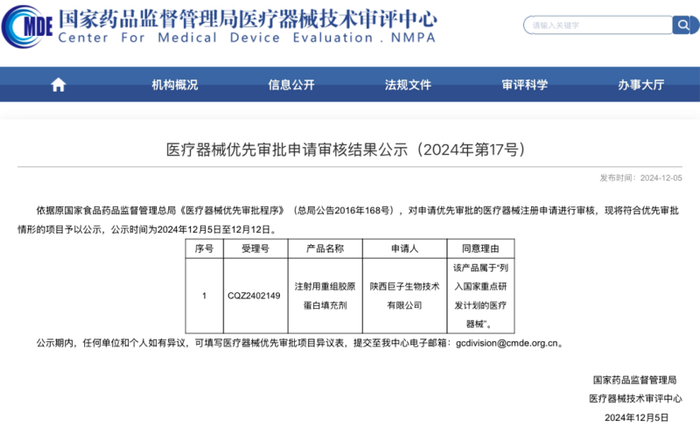Select the acceptance number CQZ2402149
The width and height of the screenshot is (700, 440).
click(254, 296)
